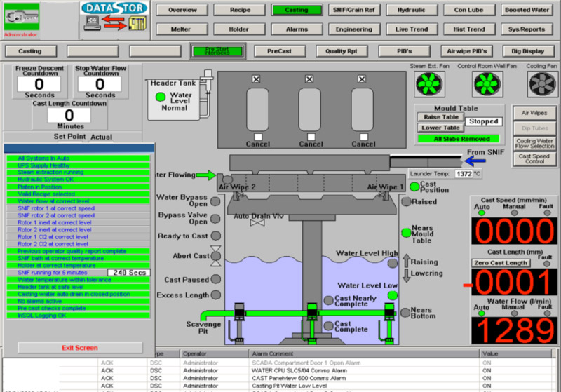Toggle the first mould's X checkbox

256,79
